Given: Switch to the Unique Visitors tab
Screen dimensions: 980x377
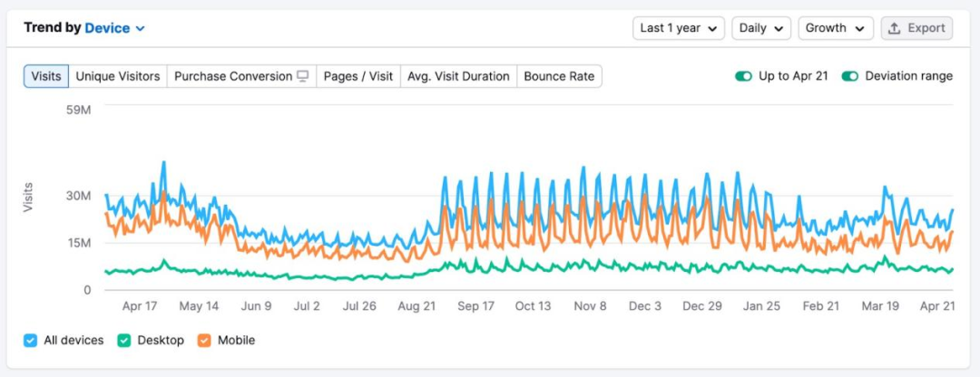Looking at the screenshot, I should (x=118, y=76).
